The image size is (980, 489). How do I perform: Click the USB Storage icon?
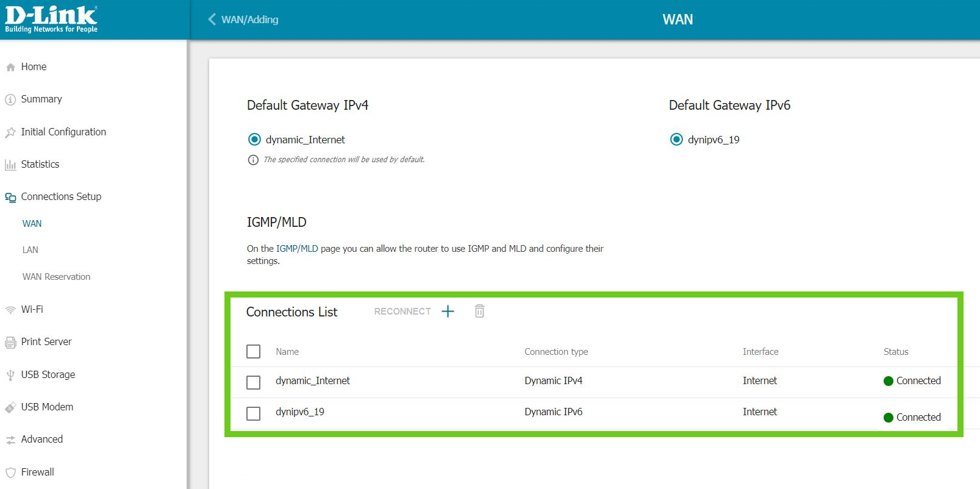pos(10,375)
